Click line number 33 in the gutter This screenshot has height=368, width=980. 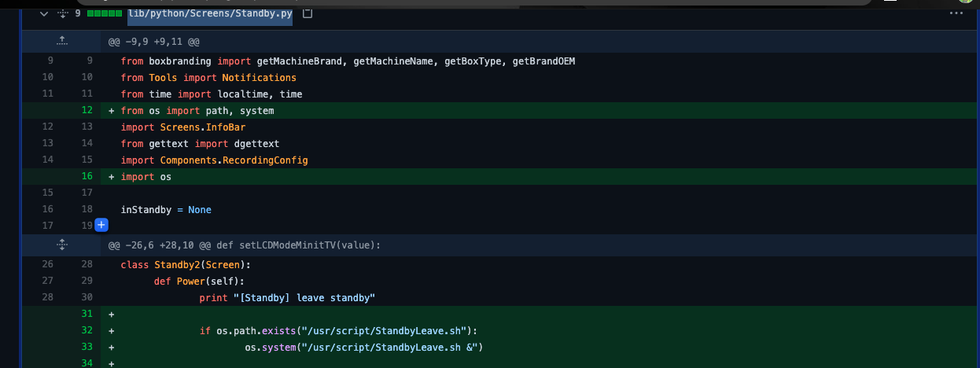87,346
